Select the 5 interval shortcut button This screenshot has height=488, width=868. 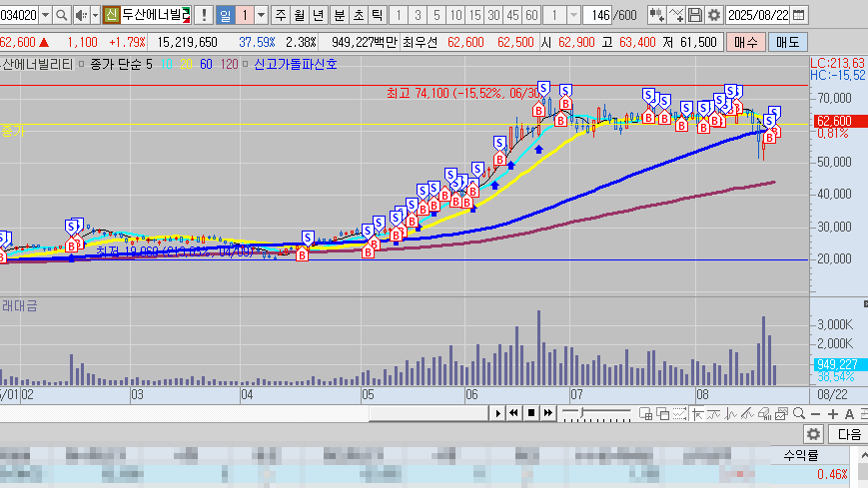point(436,15)
